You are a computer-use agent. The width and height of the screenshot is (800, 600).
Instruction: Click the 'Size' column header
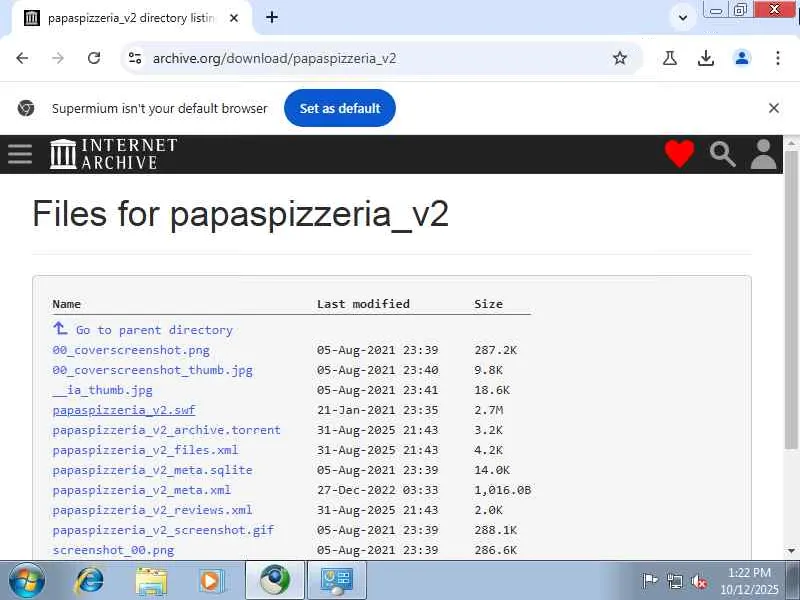488,304
